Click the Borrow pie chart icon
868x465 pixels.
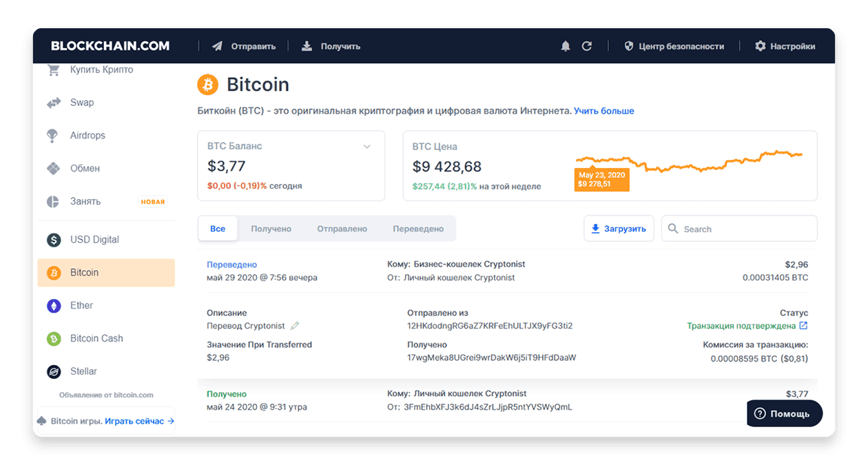tap(53, 201)
